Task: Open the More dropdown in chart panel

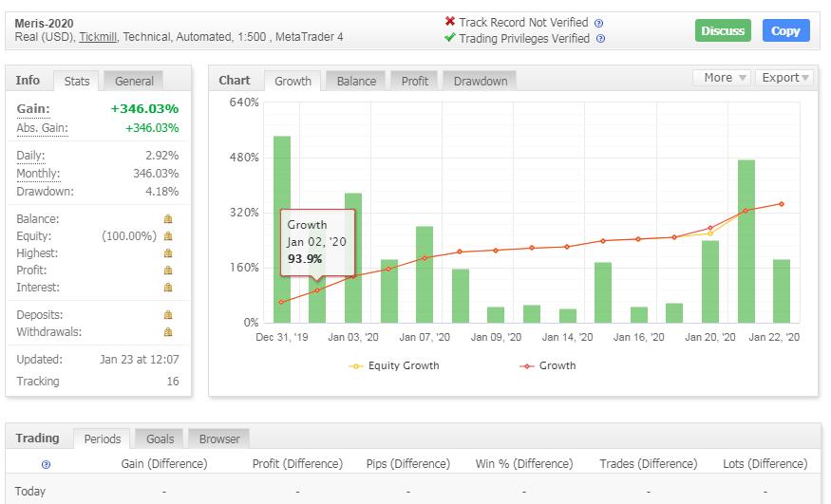Action: [722, 78]
